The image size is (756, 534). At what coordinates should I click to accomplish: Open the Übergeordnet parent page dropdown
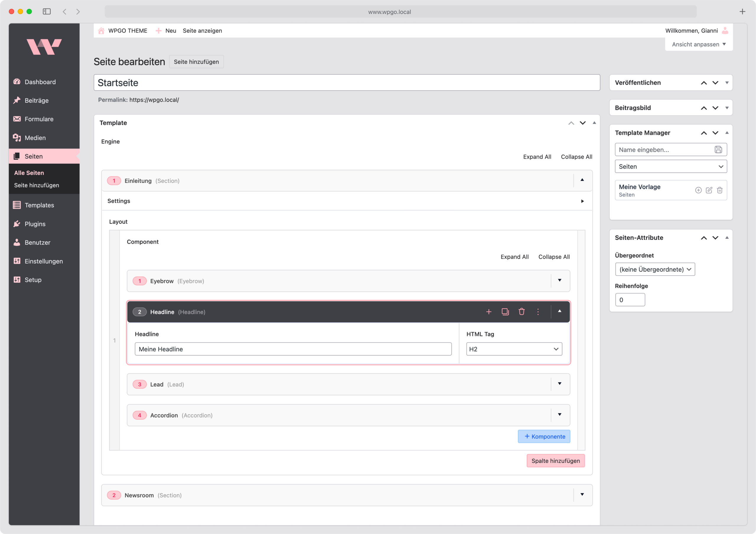pyautogui.click(x=655, y=269)
